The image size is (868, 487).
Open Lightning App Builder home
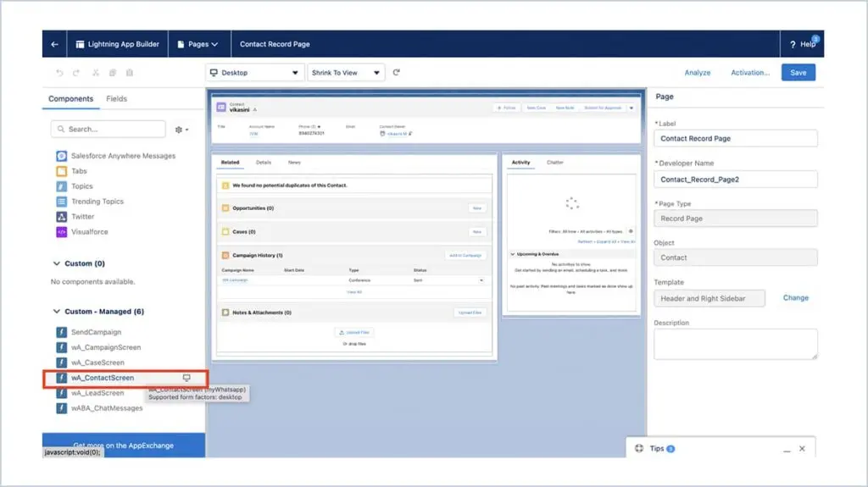tap(117, 44)
